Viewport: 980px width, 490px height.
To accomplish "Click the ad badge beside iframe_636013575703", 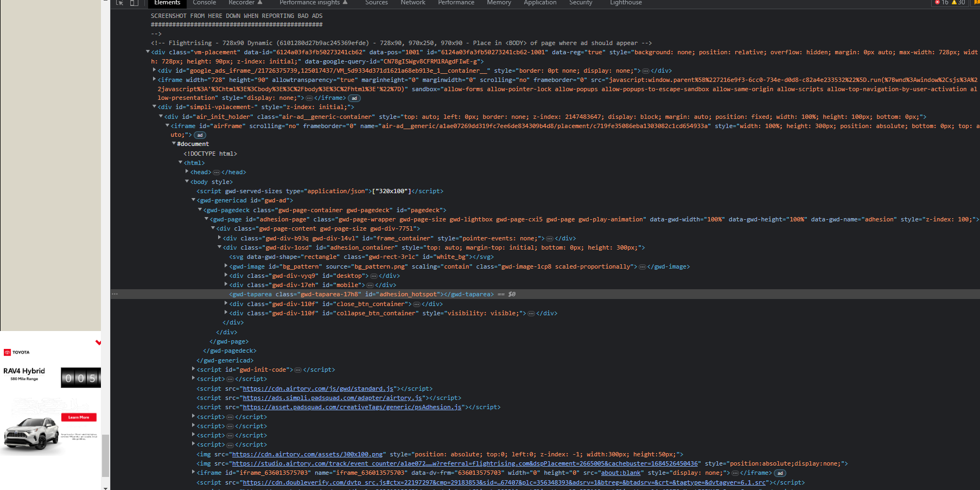I will (x=780, y=473).
